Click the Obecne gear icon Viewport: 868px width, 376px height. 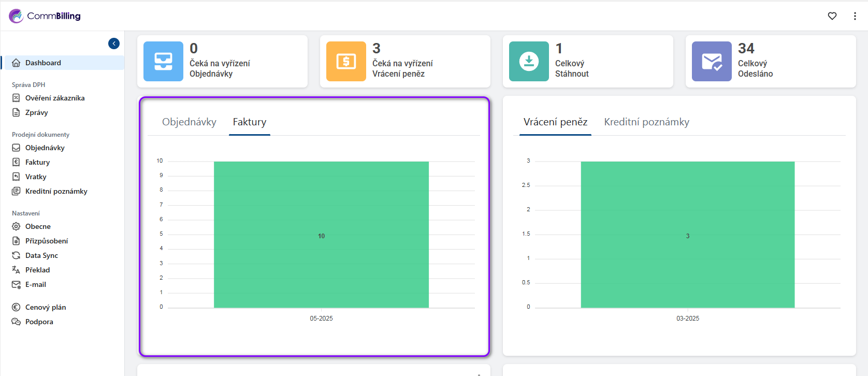point(16,226)
